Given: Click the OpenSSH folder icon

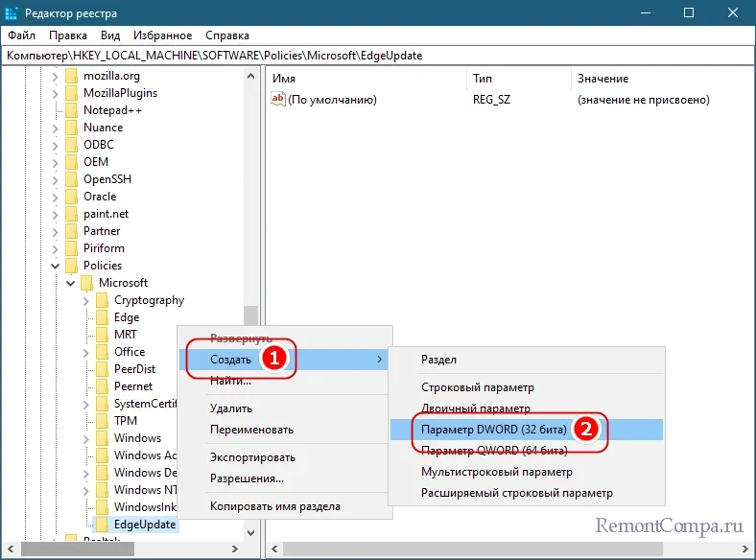Looking at the screenshot, I should coord(70,179).
